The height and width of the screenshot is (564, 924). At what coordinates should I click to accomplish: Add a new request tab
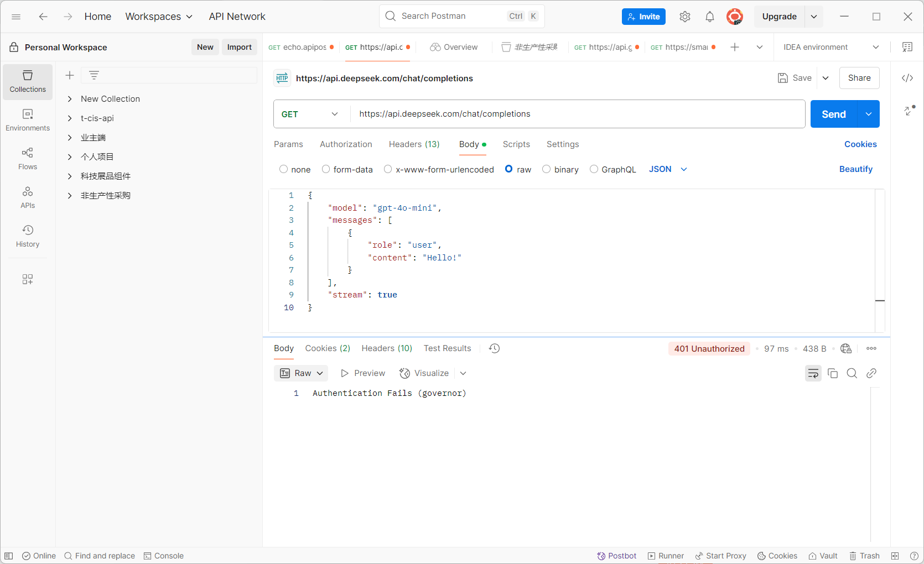(735, 47)
